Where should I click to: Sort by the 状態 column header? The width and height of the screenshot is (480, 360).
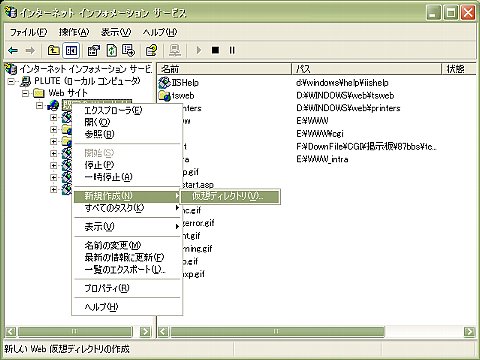click(x=459, y=69)
